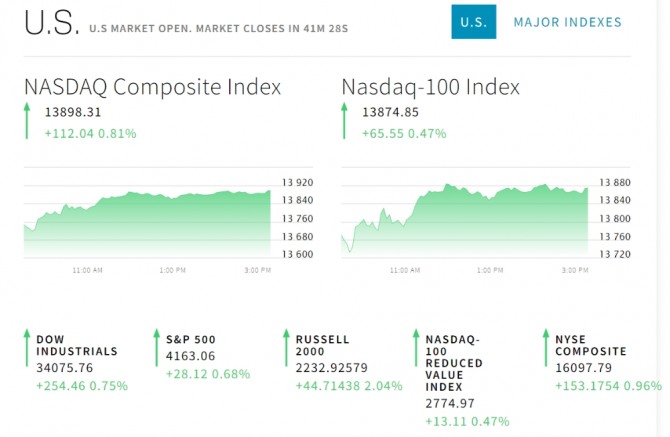Switch to Major Indexes tab
This screenshot has width=670, height=437.
567,22
